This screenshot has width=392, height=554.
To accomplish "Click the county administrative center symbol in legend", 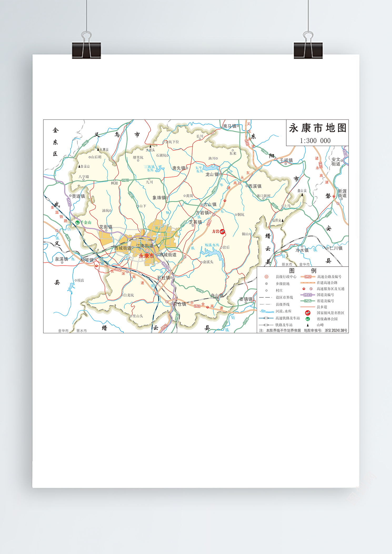I will tap(267, 277).
